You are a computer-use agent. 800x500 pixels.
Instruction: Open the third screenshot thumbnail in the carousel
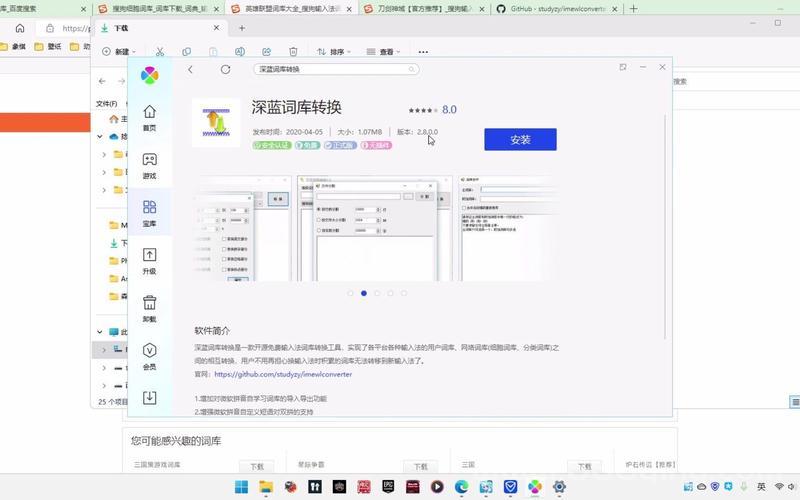[508, 229]
